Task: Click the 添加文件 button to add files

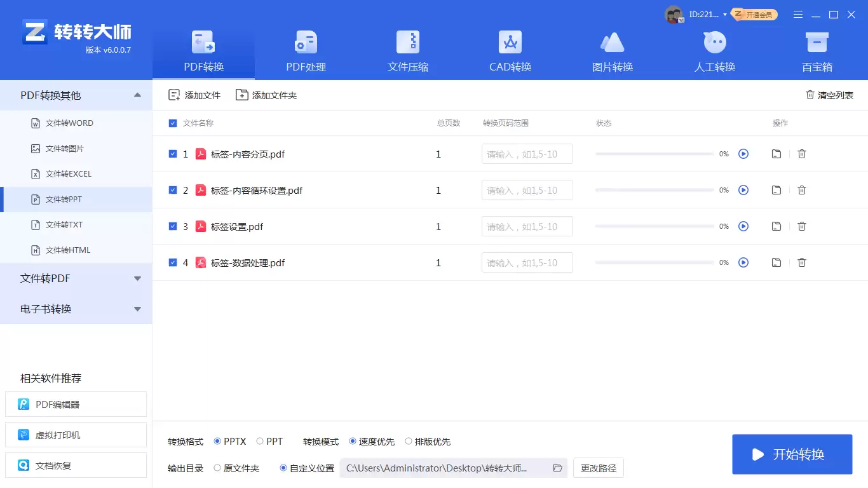Action: 194,94
